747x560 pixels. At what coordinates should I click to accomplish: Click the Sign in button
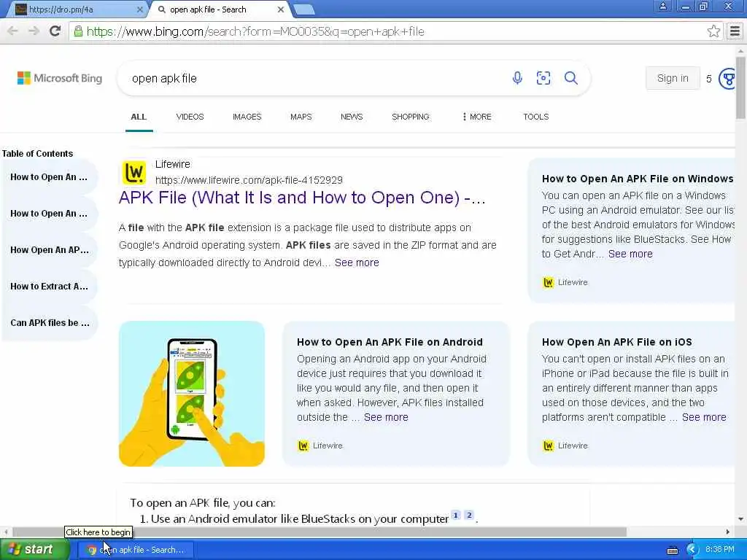coord(672,78)
